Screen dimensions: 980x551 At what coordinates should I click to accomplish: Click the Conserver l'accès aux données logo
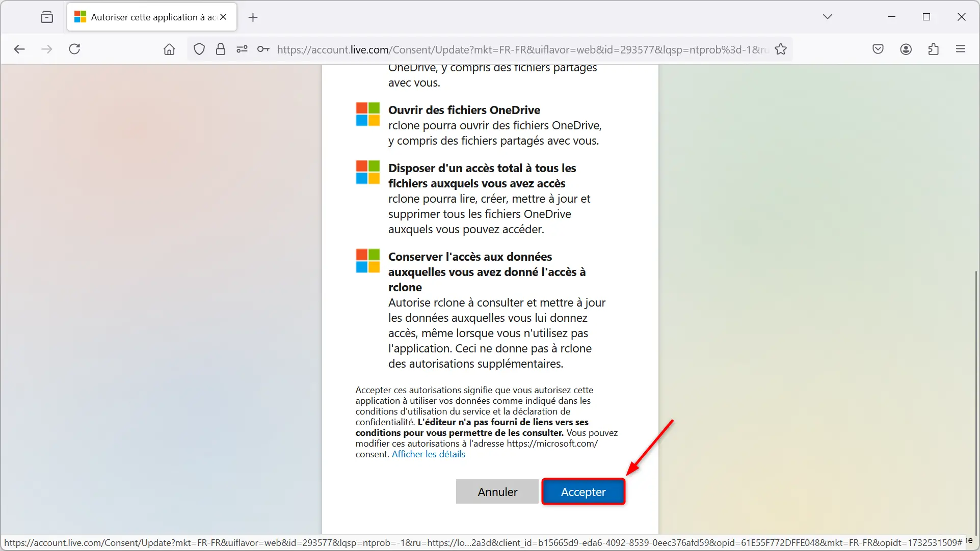(367, 261)
